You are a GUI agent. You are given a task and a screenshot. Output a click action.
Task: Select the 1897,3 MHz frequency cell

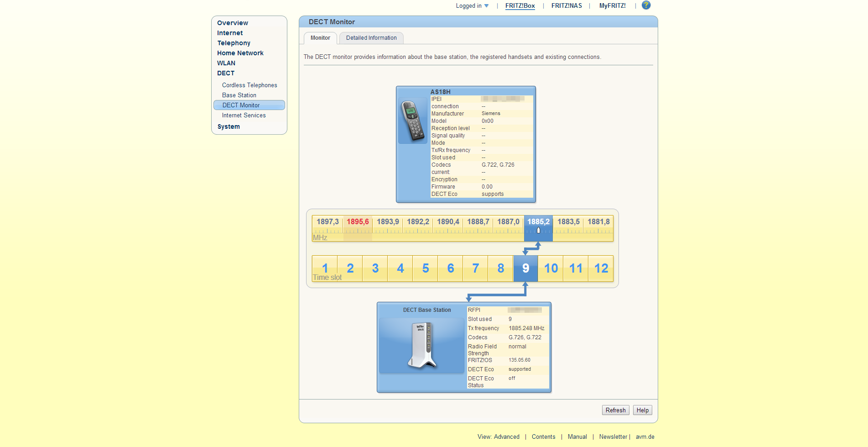(x=327, y=228)
